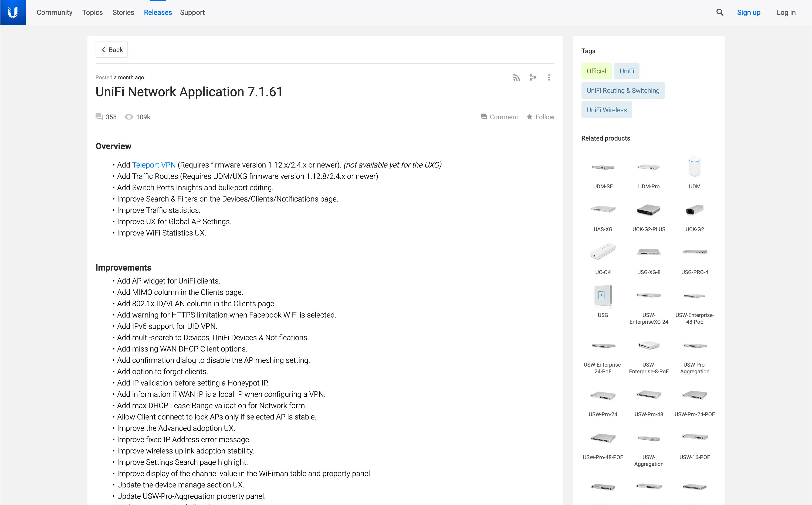This screenshot has height=505, width=812.
Task: Go to the Community nav item
Action: (55, 12)
